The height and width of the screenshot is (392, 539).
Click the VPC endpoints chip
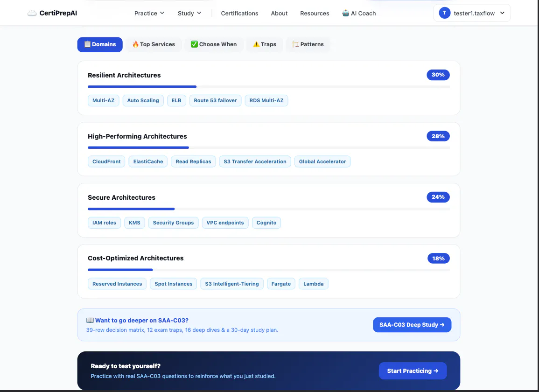pos(225,223)
